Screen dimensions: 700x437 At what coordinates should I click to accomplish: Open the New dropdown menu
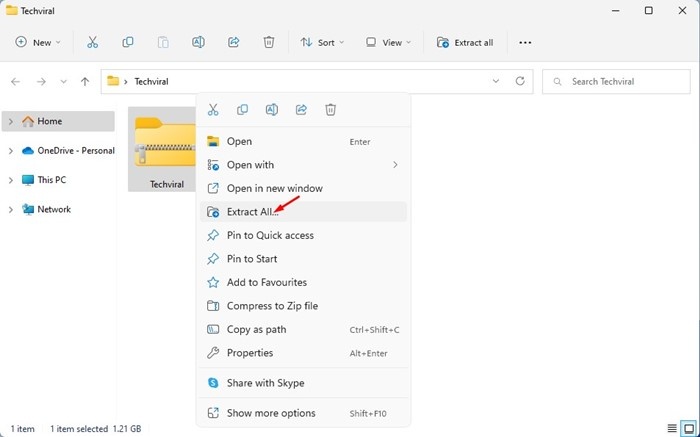coord(38,42)
